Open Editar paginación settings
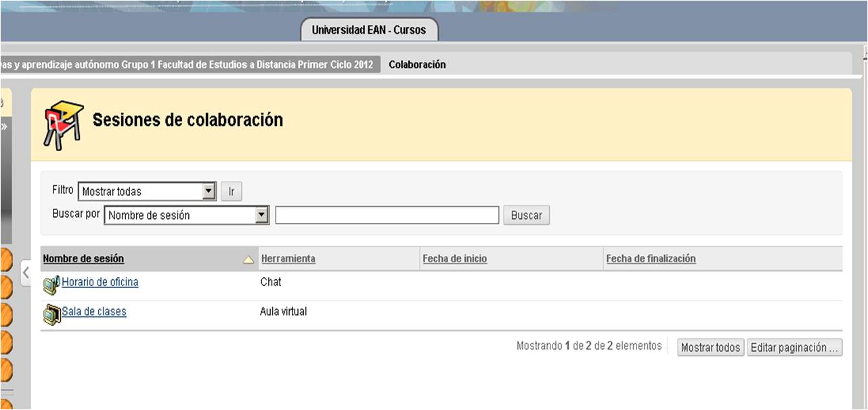Viewport: 868px width, 410px height. 794,348
